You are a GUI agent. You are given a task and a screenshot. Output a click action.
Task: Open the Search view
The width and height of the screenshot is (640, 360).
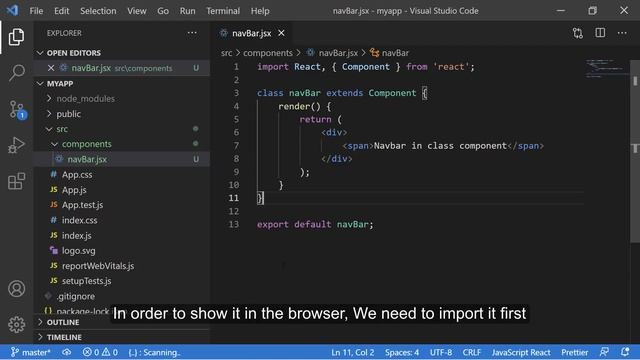click(x=16, y=73)
